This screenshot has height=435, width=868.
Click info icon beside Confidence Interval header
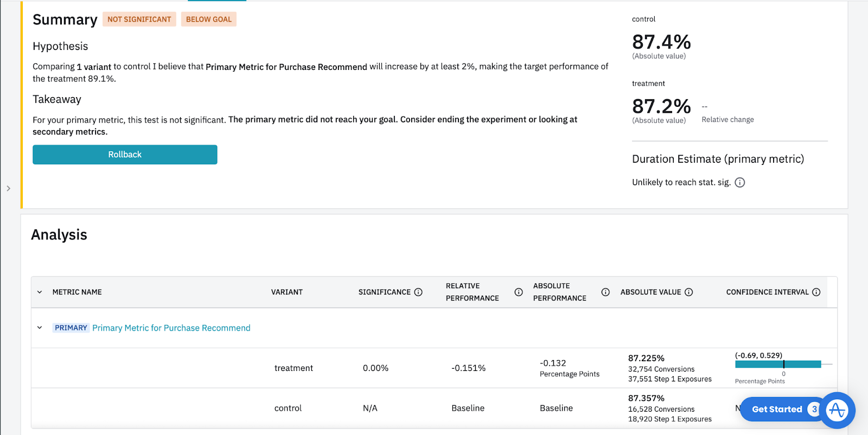[816, 292]
